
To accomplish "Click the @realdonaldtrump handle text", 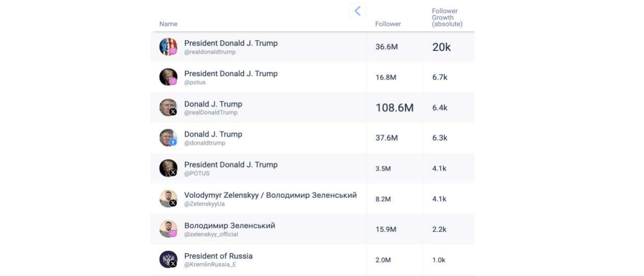I will (209, 52).
